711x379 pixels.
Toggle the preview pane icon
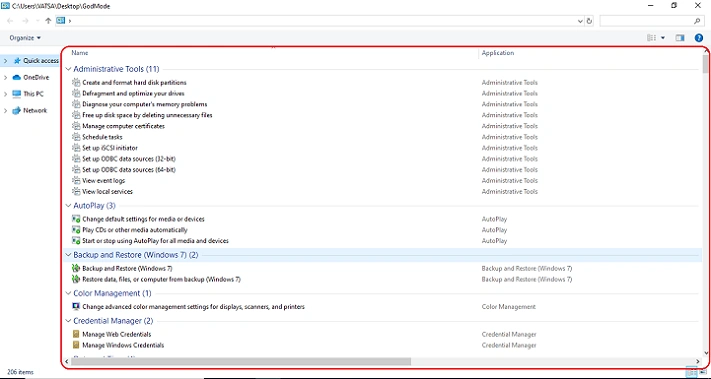(x=679, y=38)
